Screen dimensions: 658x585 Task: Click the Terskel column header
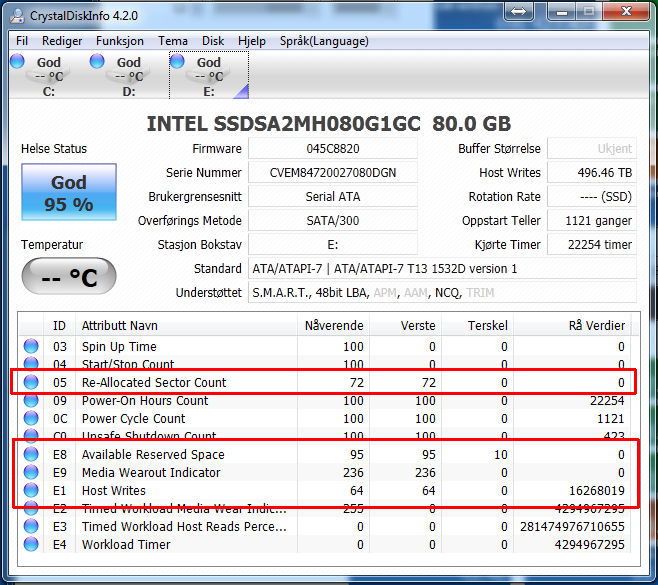click(x=478, y=325)
